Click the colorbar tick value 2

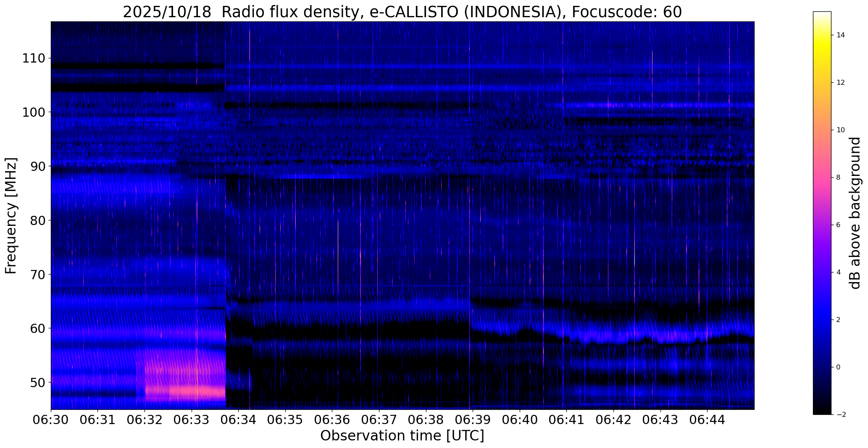click(x=839, y=320)
